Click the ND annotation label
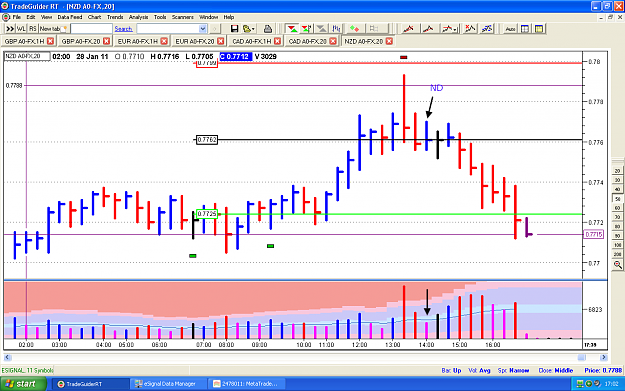 coord(436,88)
